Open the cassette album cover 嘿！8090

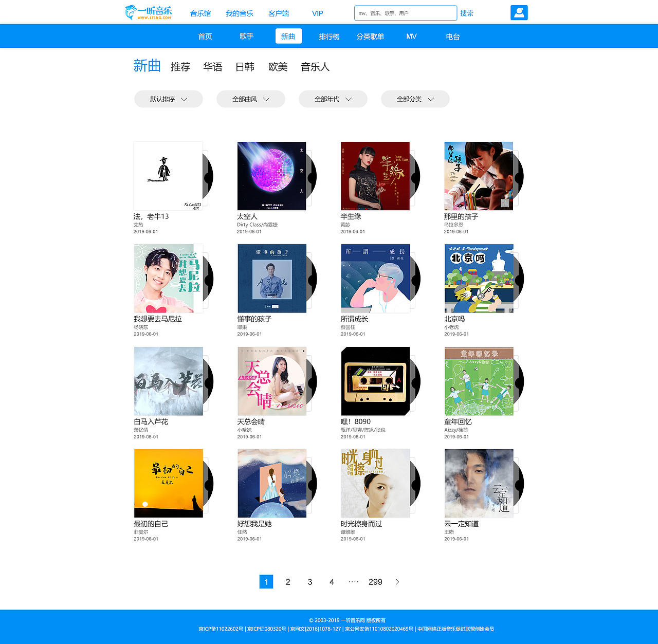click(x=375, y=381)
